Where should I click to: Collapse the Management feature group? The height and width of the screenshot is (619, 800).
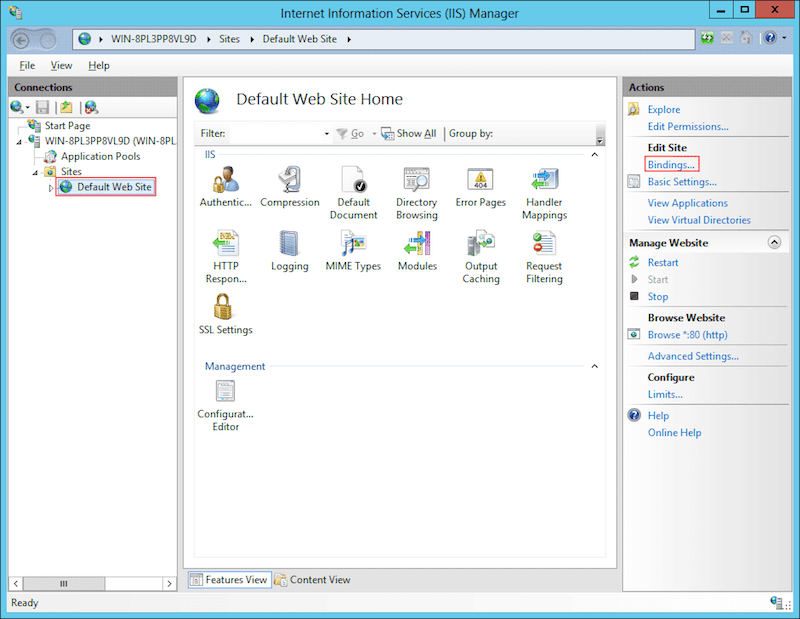(x=594, y=366)
